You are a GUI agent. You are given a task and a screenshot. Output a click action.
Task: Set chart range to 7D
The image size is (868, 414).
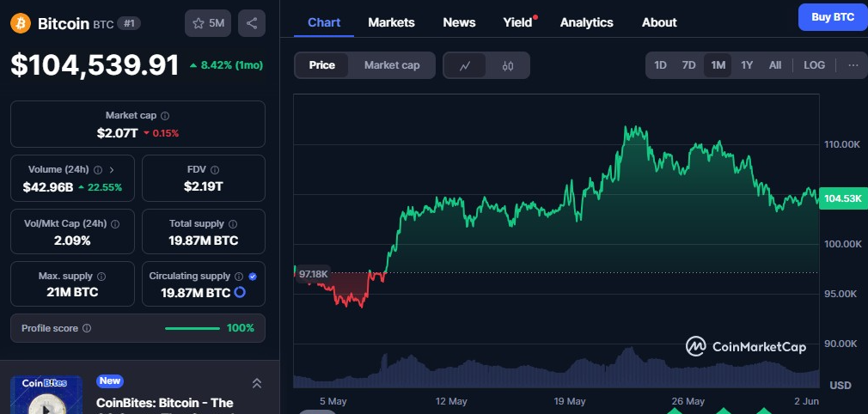pyautogui.click(x=688, y=65)
